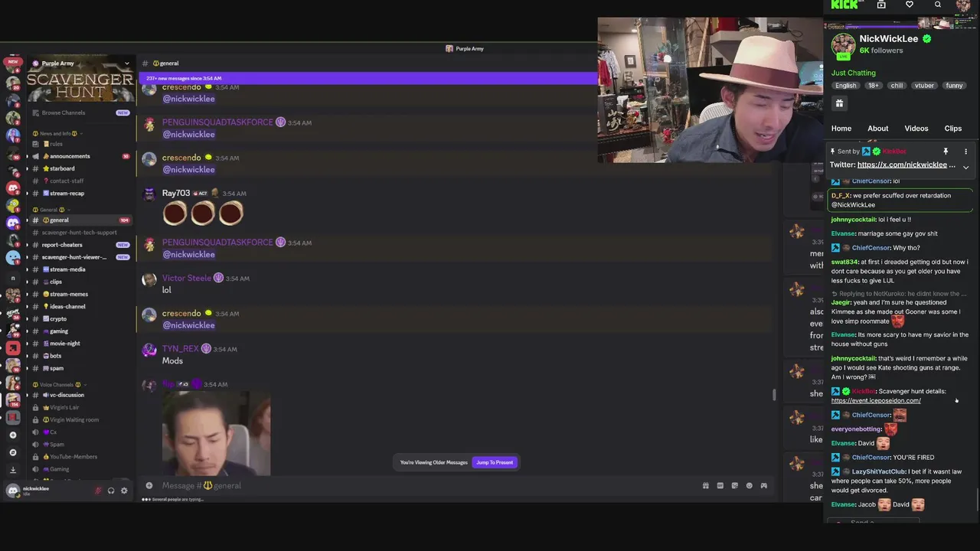Screen dimensions: 980x551
Task: Open Kick search magnifier icon
Action: coord(938,5)
